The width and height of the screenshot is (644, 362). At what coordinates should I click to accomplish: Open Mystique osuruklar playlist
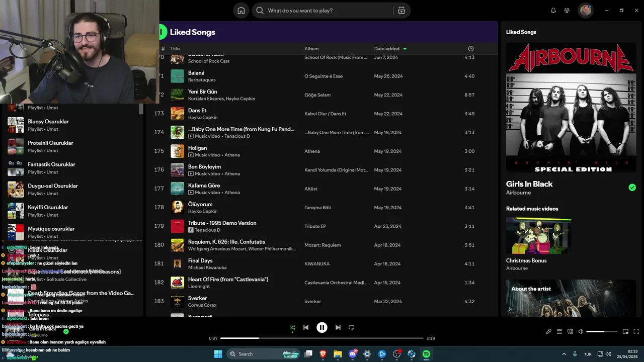click(73, 232)
